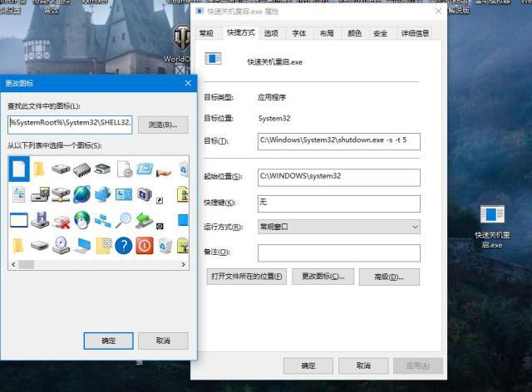Select the printer icon in icon list
Screen dimensions: 532x392
103,169
